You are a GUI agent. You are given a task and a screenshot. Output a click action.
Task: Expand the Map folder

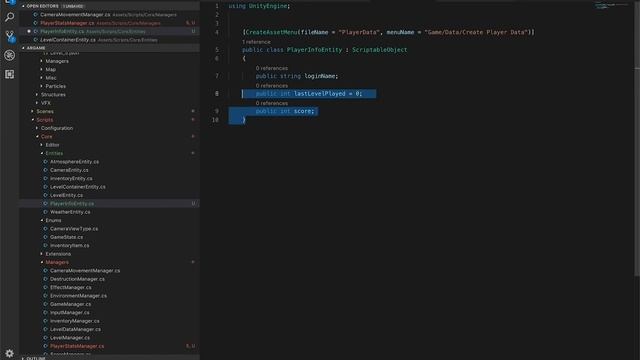[42, 69]
